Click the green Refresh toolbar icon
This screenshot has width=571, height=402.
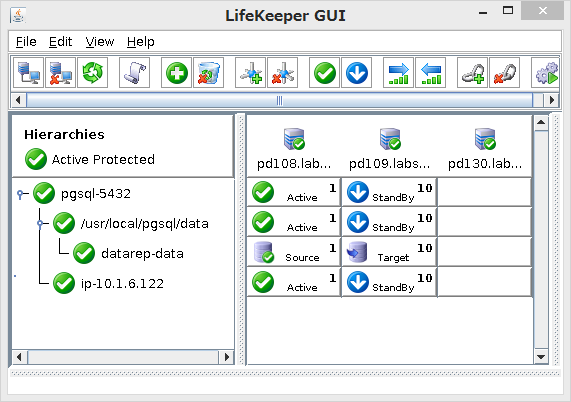(x=92, y=73)
